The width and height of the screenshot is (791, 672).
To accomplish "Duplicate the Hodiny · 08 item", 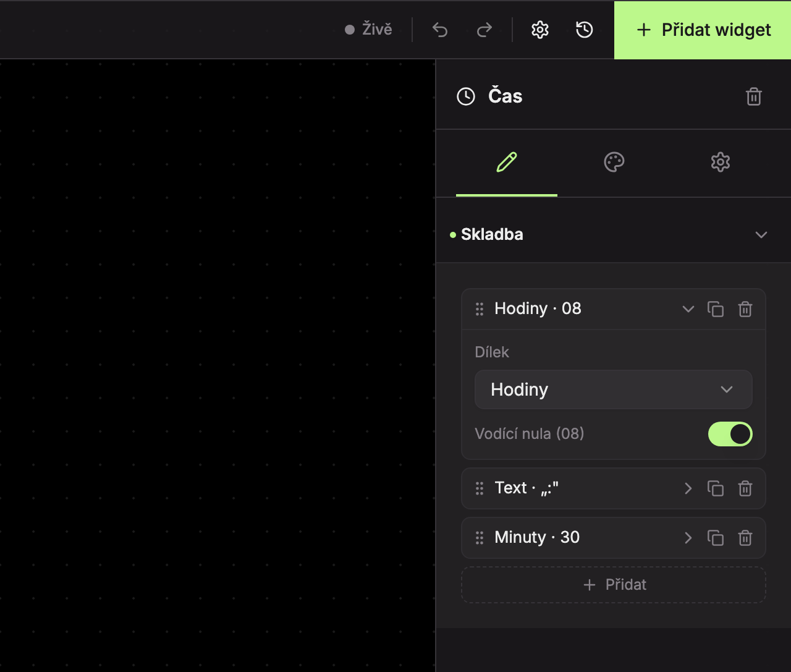I will (x=716, y=309).
